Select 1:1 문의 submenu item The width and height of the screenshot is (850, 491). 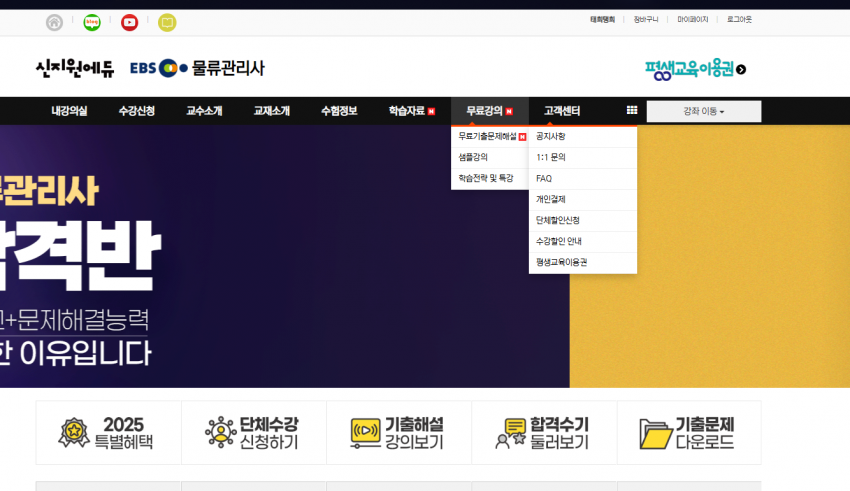[583, 157]
